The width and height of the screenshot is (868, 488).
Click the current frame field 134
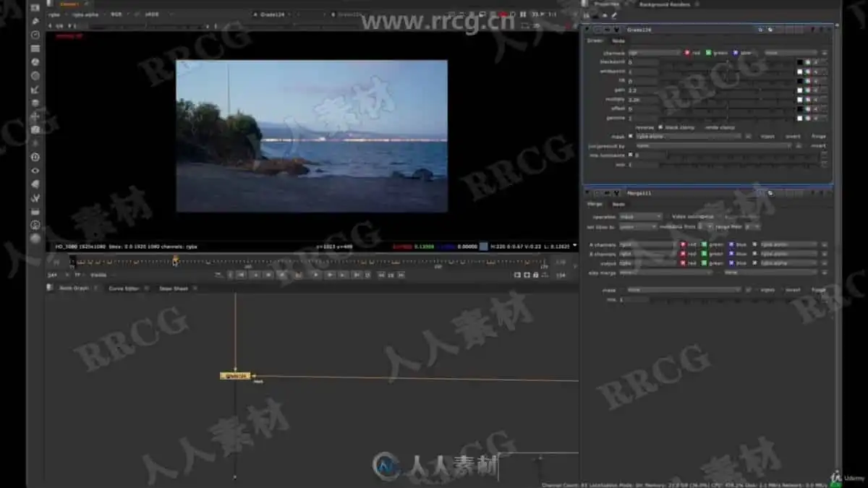561,275
